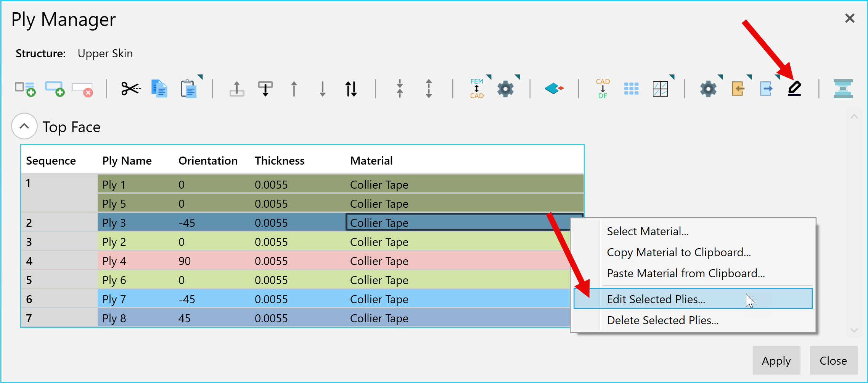Click the merge sequences inward arrows icon
The image size is (868, 383).
pos(400,89)
